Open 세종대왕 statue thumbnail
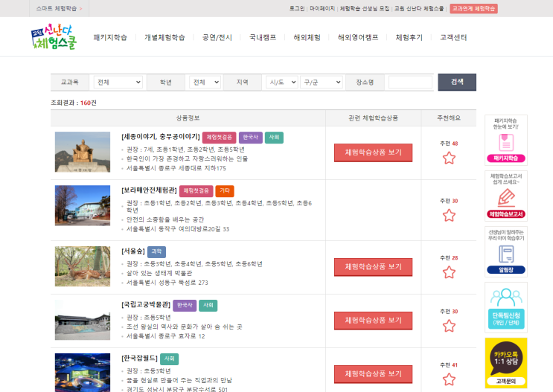 click(83, 152)
